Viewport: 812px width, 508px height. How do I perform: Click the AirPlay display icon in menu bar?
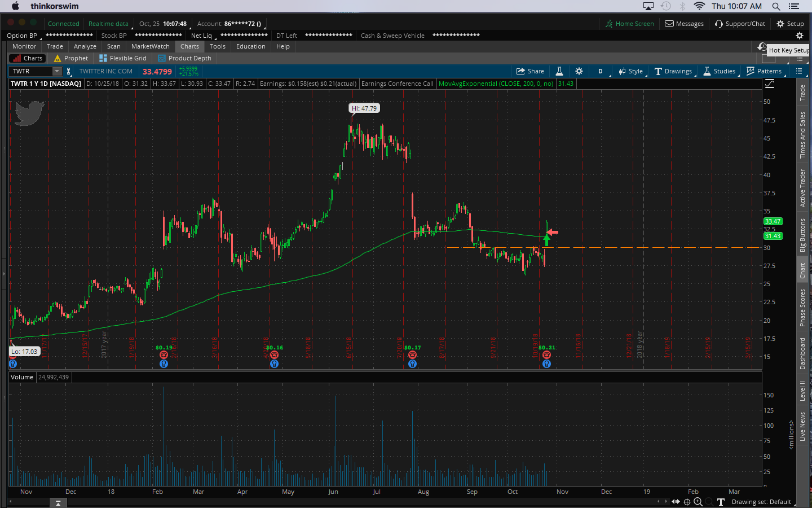point(648,6)
